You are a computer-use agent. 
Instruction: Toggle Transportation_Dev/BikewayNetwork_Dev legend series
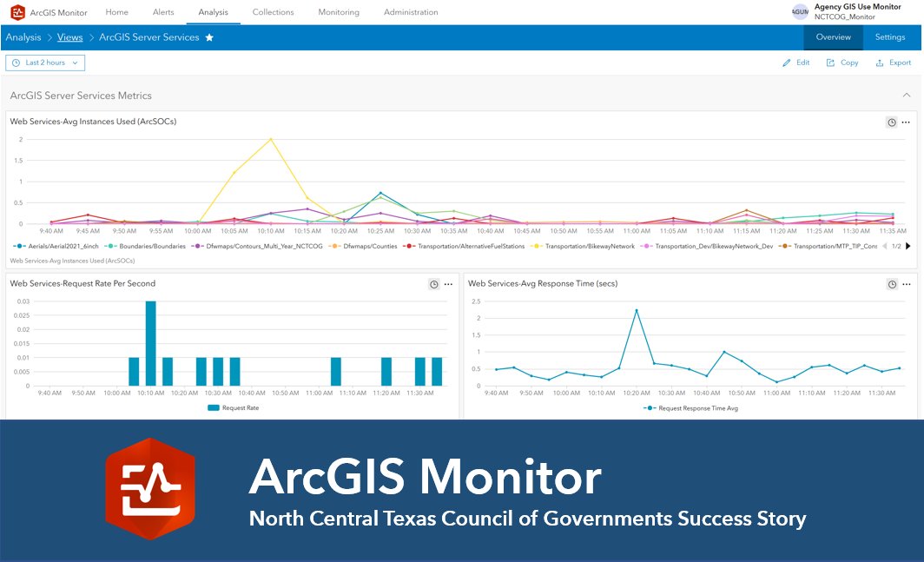click(707, 246)
